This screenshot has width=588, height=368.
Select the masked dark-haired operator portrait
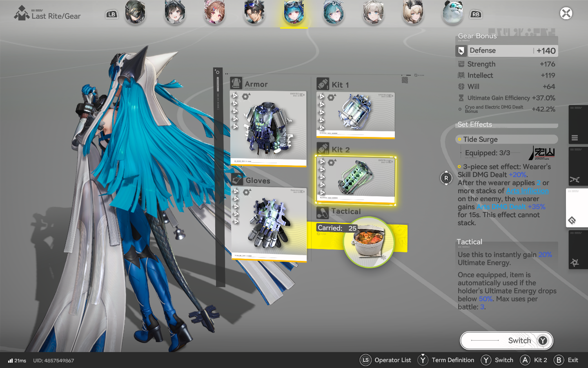[135, 12]
